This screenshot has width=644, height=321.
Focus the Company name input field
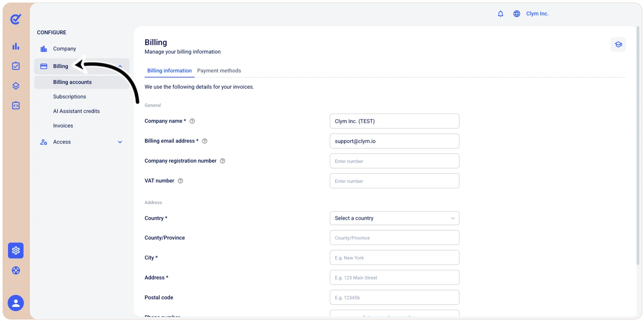click(x=394, y=121)
